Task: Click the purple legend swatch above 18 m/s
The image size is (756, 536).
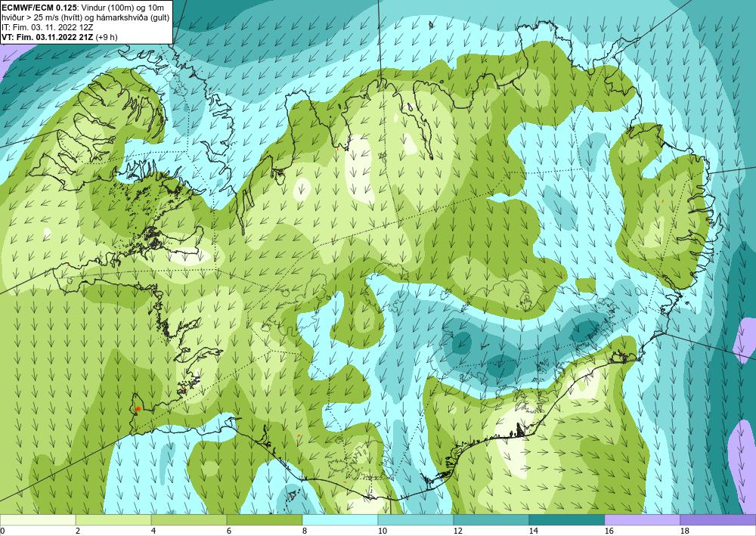Action: (718, 520)
